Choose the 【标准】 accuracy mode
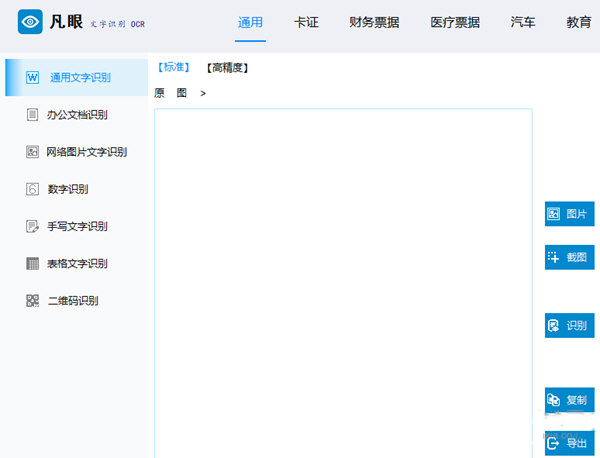 click(x=174, y=67)
